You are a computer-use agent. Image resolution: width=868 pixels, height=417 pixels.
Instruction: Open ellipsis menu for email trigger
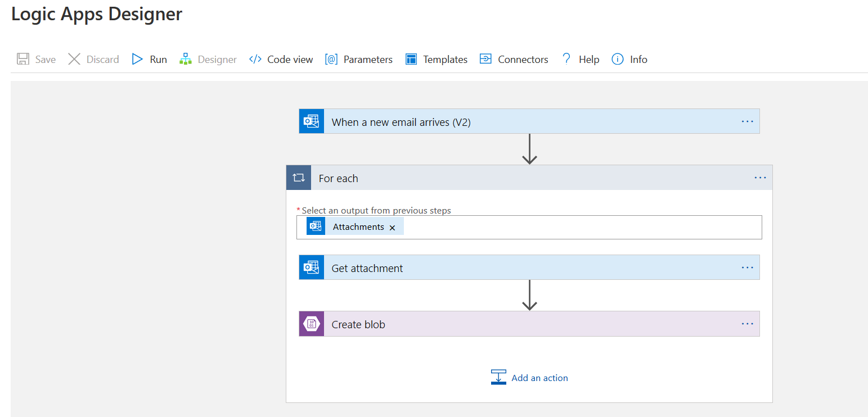pos(747,121)
